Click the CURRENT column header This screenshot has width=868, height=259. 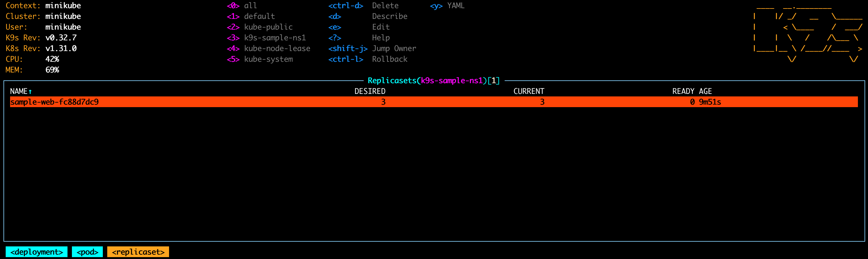click(529, 91)
